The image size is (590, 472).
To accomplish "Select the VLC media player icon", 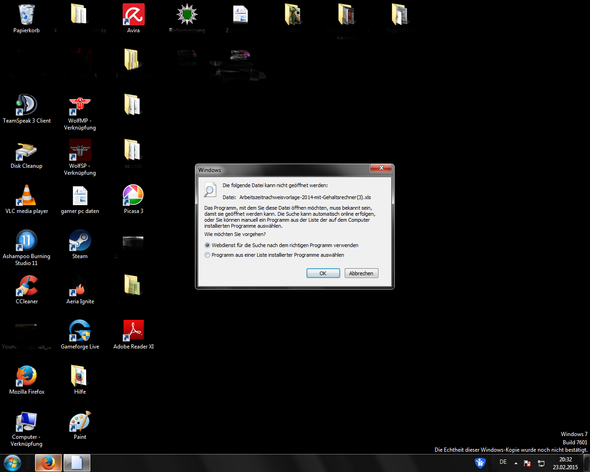I will coord(26,199).
